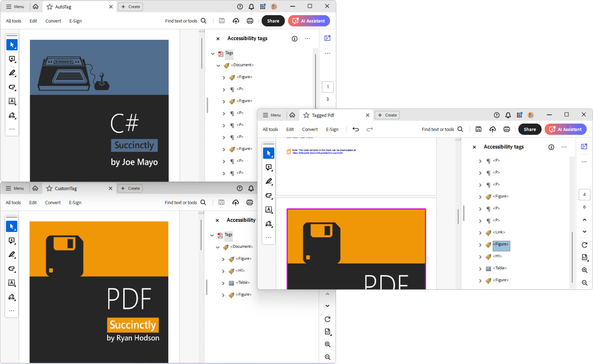Select the highlighter pen tool in AutoTag window
The width and height of the screenshot is (593, 364).
[12, 73]
